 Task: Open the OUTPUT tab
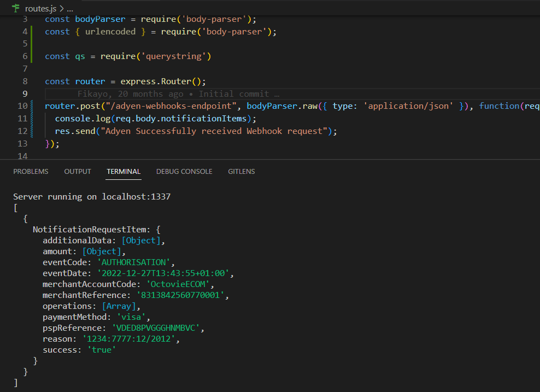pyautogui.click(x=77, y=171)
